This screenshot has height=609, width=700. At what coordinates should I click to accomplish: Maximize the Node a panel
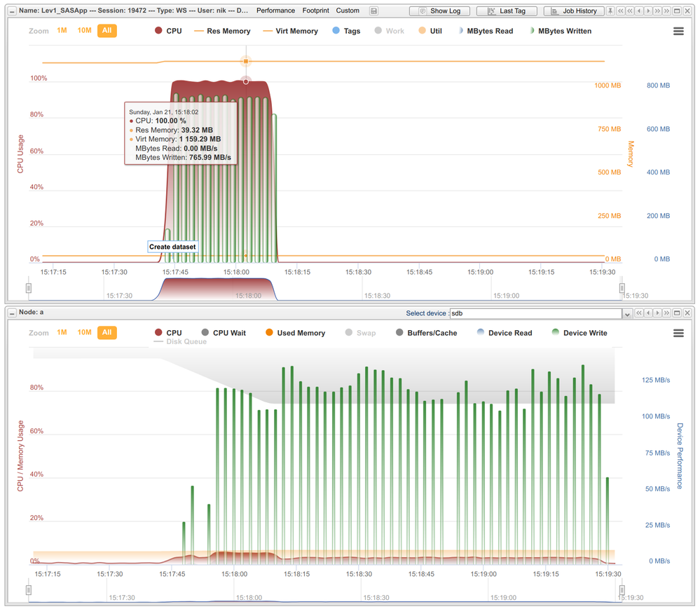(x=677, y=313)
